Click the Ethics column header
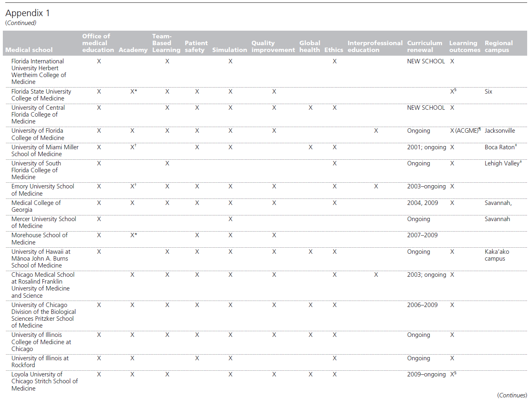 [334, 50]
